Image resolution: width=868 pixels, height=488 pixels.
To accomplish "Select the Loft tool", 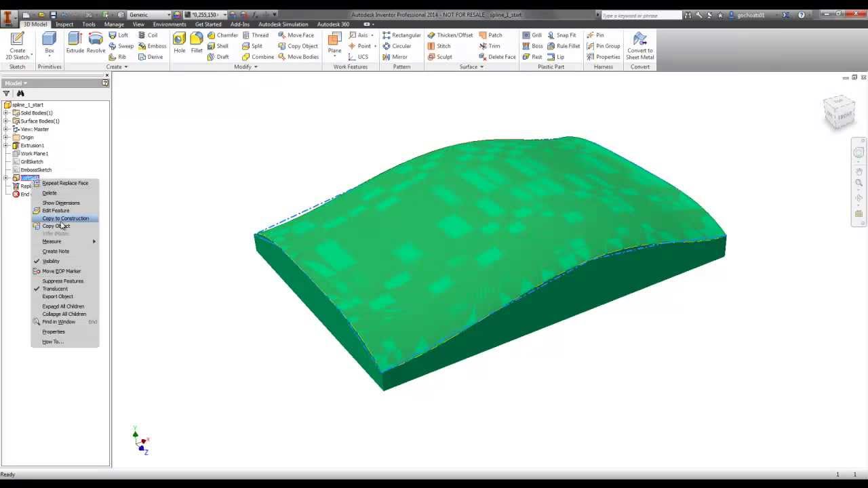I will click(119, 35).
